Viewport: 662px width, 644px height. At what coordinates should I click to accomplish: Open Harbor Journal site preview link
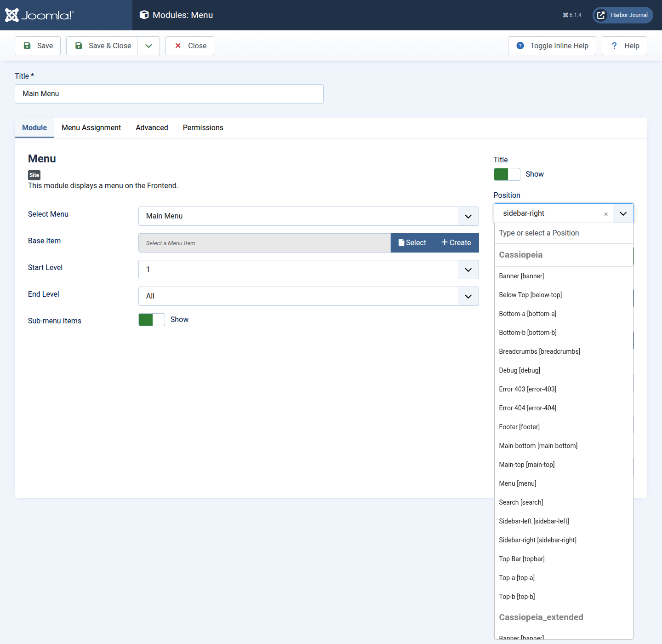[622, 15]
